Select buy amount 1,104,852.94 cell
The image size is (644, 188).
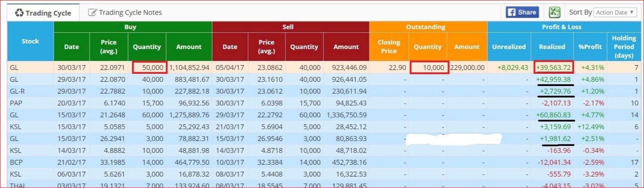pyautogui.click(x=189, y=67)
